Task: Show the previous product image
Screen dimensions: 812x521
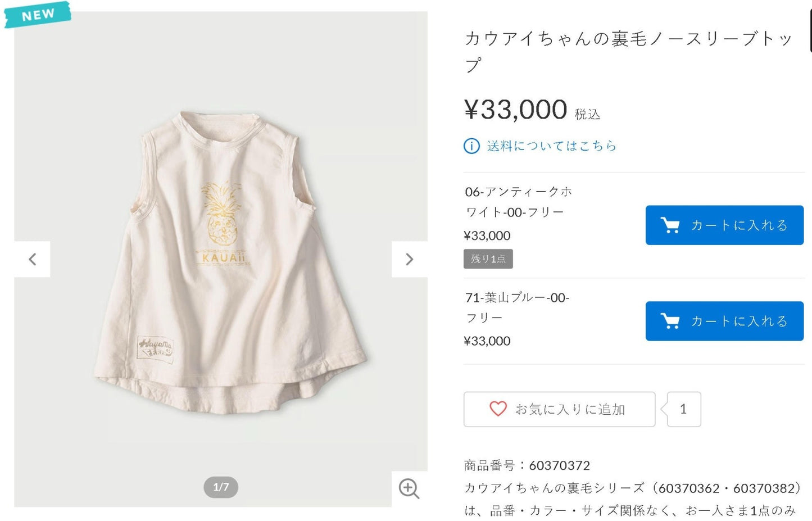Action: point(32,259)
